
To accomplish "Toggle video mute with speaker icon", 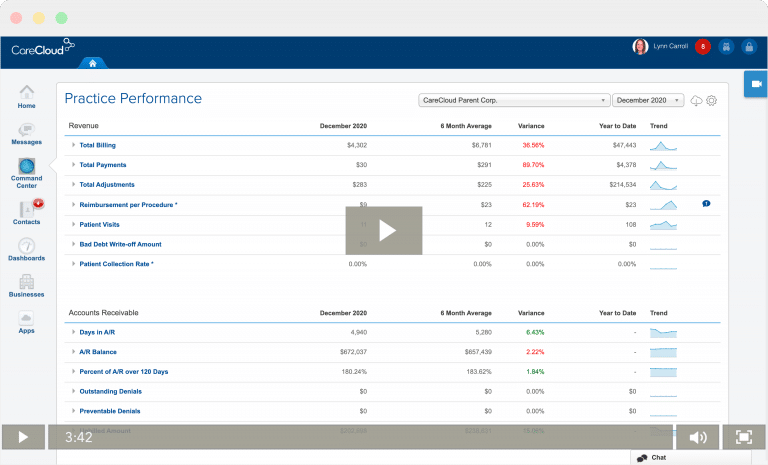I will pos(698,437).
